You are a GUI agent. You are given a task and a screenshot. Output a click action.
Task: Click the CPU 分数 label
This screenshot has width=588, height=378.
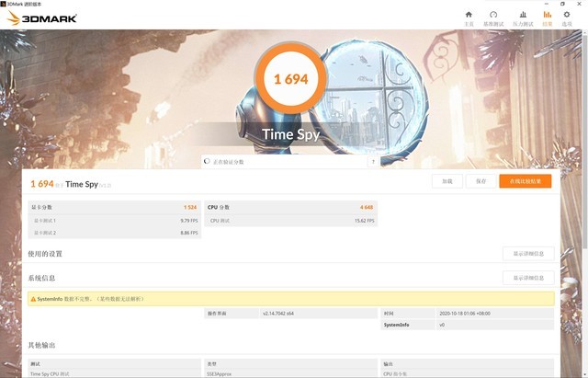[x=219, y=207]
